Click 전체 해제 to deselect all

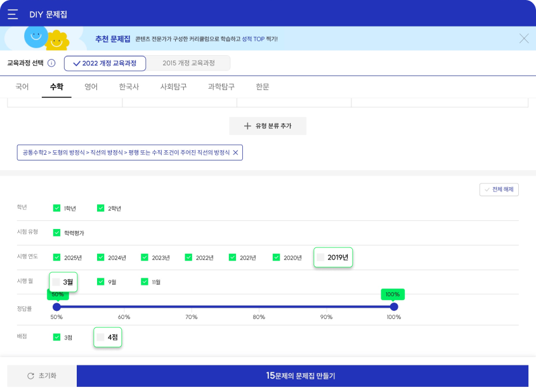[x=499, y=190]
